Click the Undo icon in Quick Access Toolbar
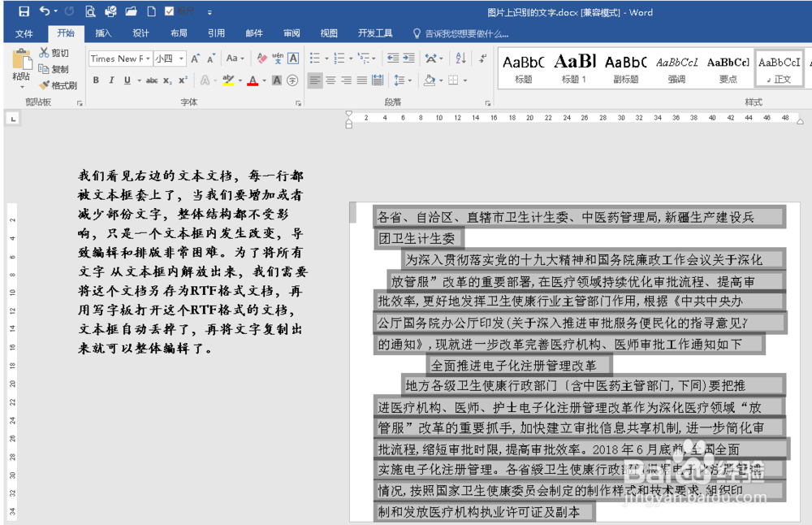Image resolution: width=812 pixels, height=525 pixels. [46, 11]
